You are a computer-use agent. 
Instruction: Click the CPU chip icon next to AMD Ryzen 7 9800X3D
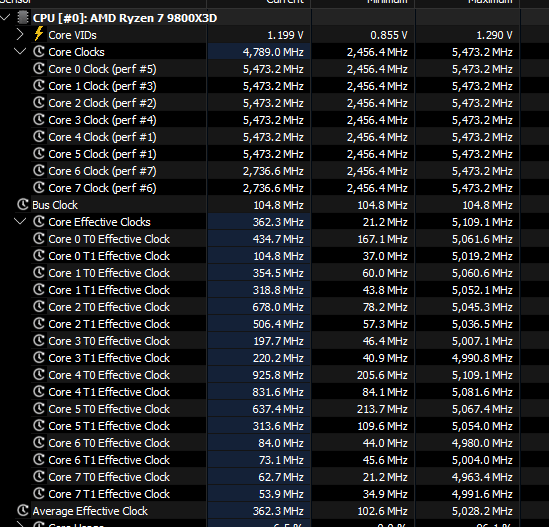tap(23, 18)
